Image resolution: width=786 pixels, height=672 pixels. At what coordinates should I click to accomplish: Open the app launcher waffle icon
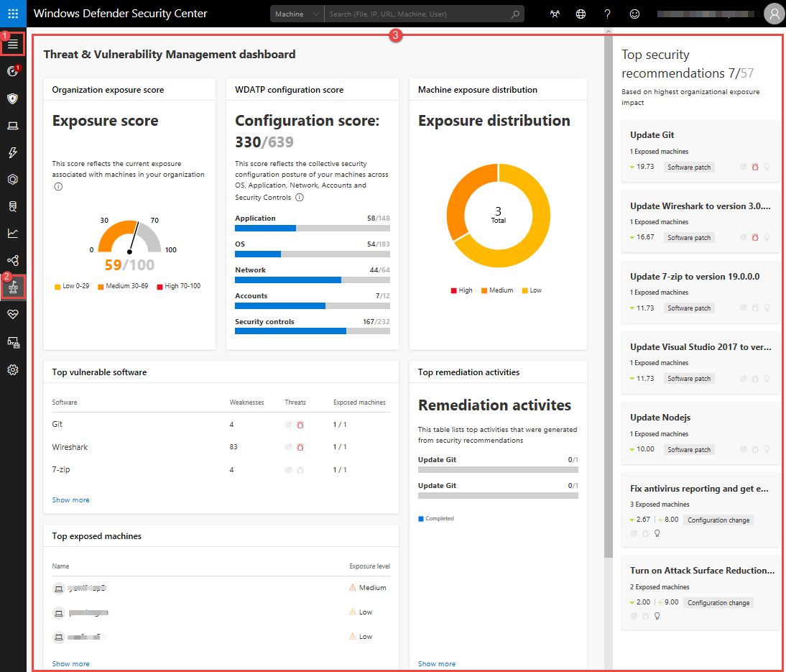(x=13, y=14)
